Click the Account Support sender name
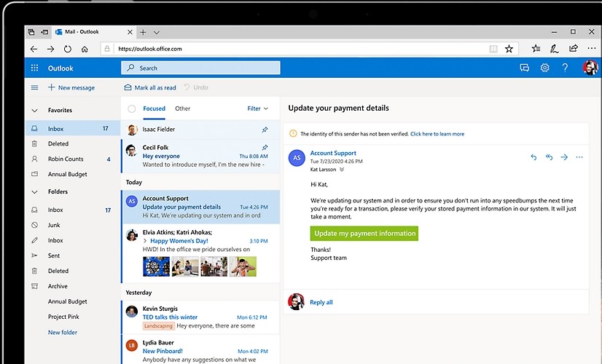The height and width of the screenshot is (364, 602). [x=333, y=153]
